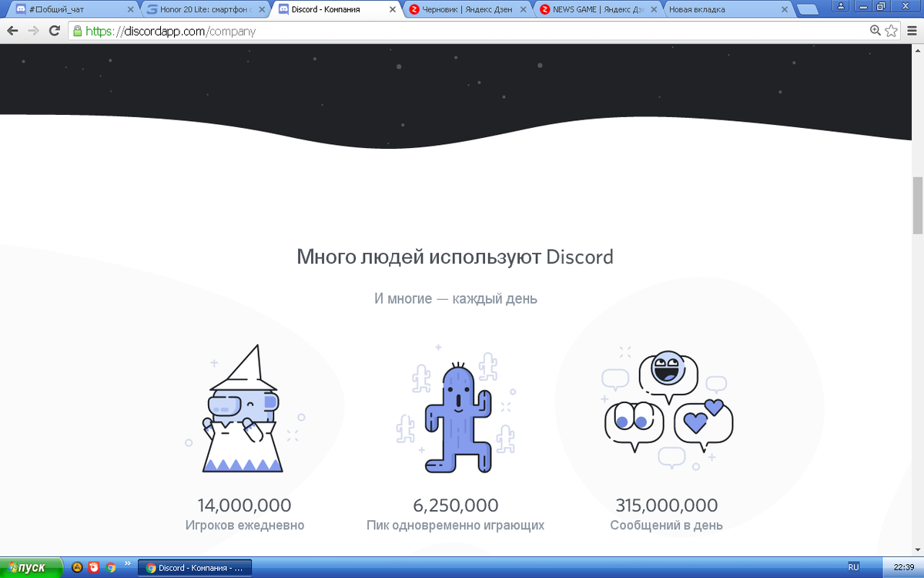Launch Chrome from the quick-launch bar
Image resolution: width=924 pixels, height=578 pixels.
(x=111, y=568)
